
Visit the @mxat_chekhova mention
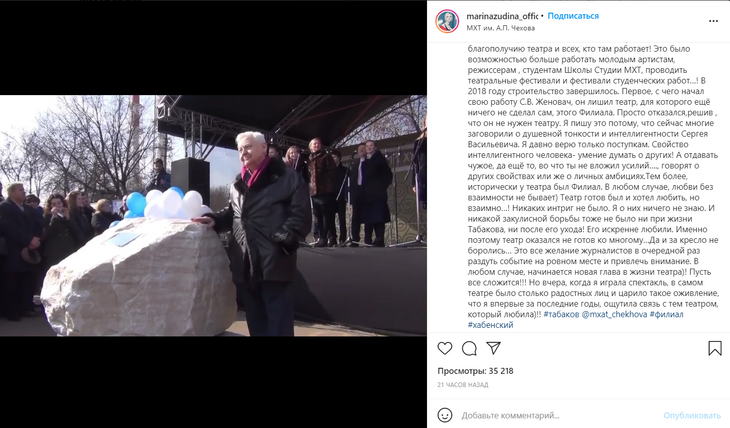point(614,314)
